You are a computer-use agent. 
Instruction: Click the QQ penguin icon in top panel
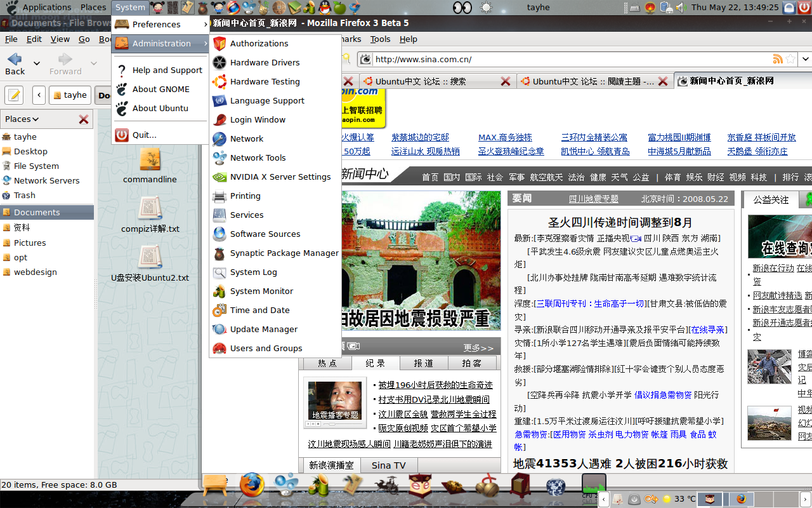pos(325,8)
